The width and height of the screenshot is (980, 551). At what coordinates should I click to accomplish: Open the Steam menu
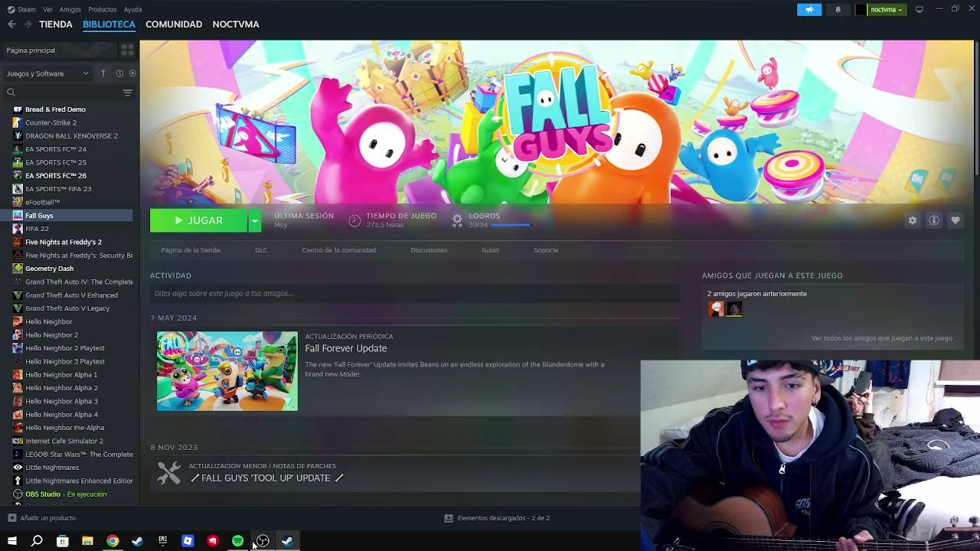26,10
